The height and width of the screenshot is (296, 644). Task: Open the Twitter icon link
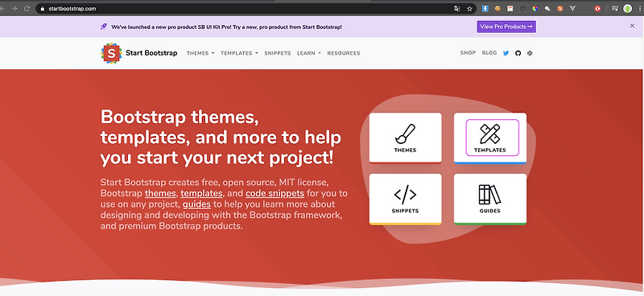point(506,53)
